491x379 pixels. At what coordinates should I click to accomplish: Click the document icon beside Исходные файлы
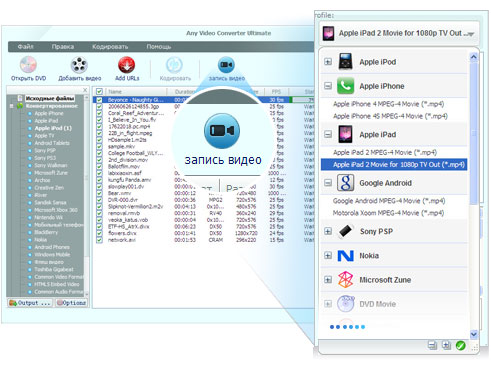click(x=20, y=98)
